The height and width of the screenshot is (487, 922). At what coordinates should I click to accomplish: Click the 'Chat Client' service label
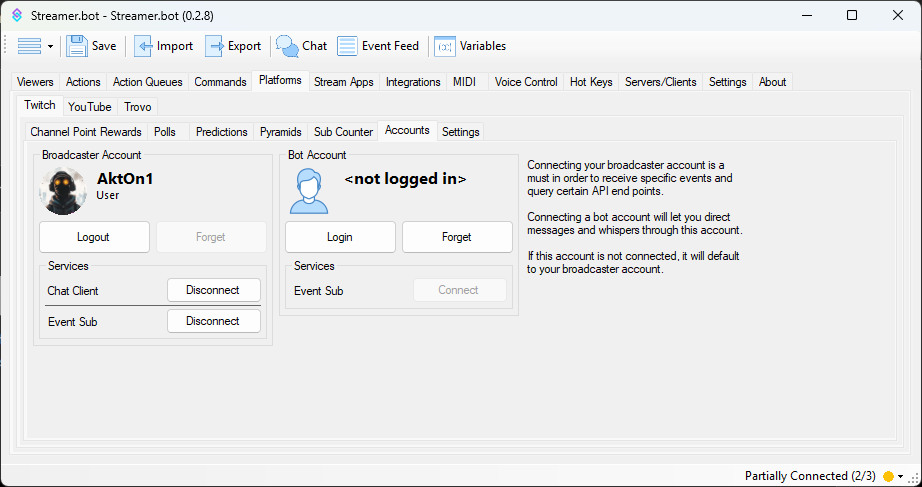tap(73, 291)
